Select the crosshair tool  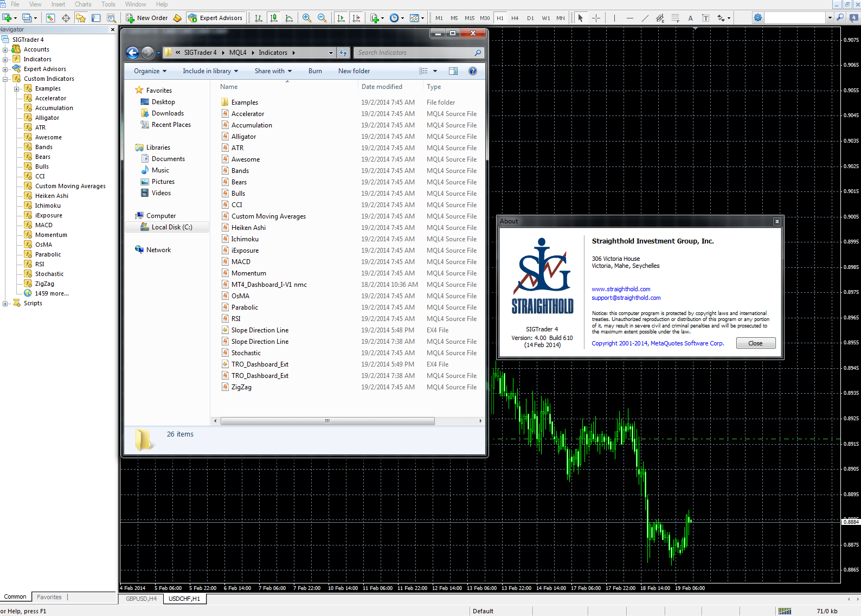(x=596, y=18)
